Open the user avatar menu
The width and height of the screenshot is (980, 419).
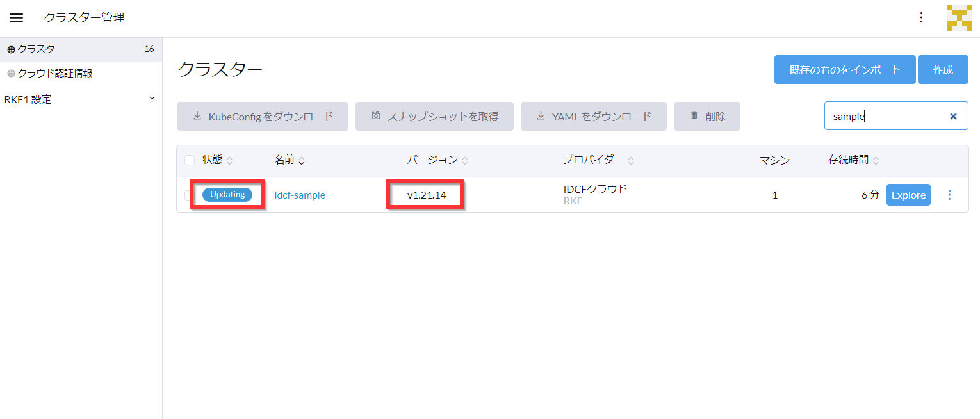point(959,18)
